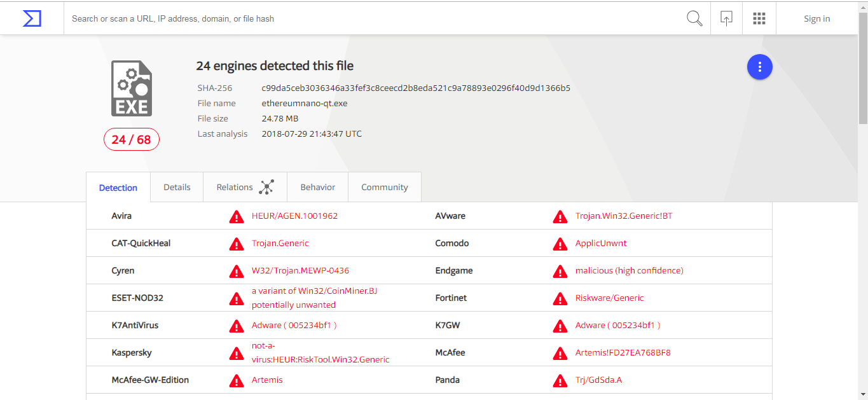Click the warning icon for McAfee-GW-Edition
868x400 pixels.
click(x=237, y=381)
